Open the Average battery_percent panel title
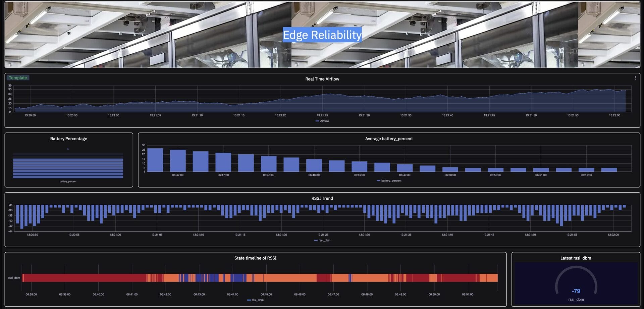The width and height of the screenshot is (644, 309). pos(389,139)
